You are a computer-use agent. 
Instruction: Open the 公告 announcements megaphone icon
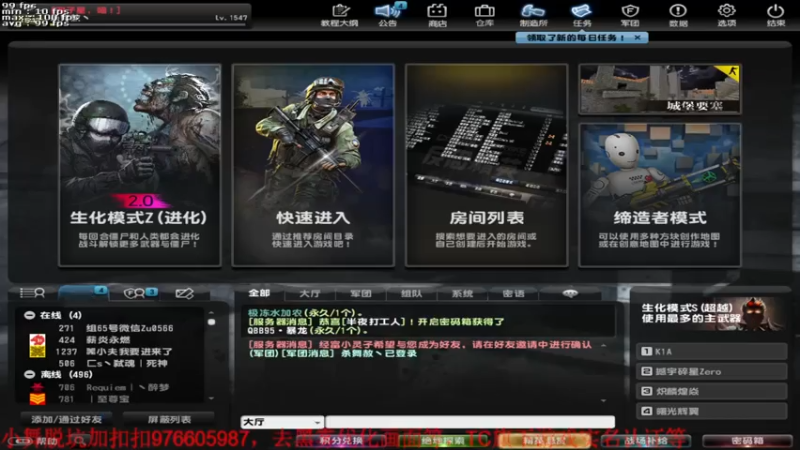pyautogui.click(x=388, y=15)
